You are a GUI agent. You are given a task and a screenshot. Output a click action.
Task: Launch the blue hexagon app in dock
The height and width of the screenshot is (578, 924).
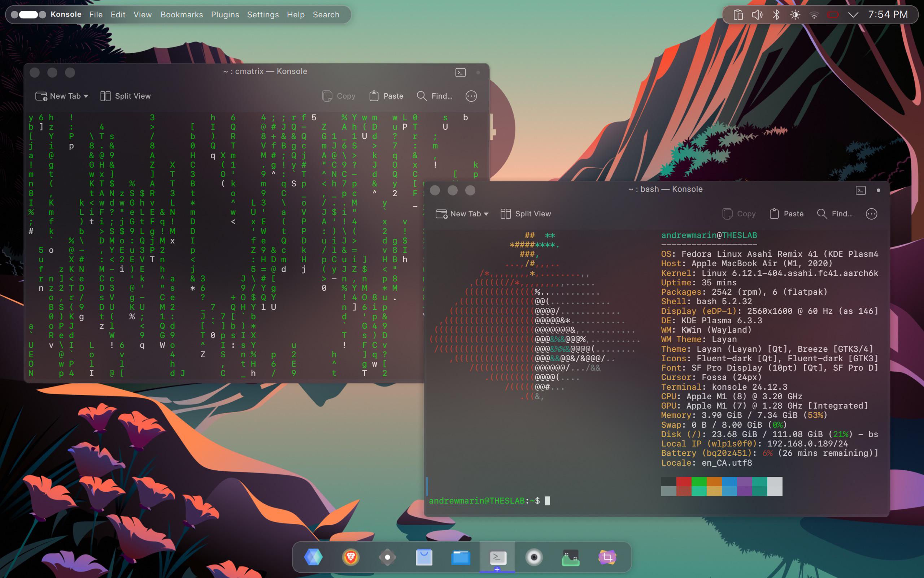coord(313,557)
